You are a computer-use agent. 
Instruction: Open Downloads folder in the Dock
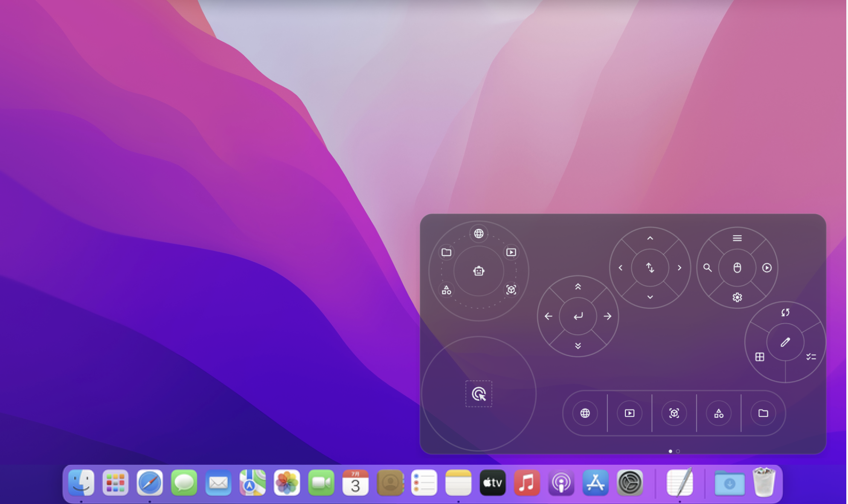click(x=730, y=483)
